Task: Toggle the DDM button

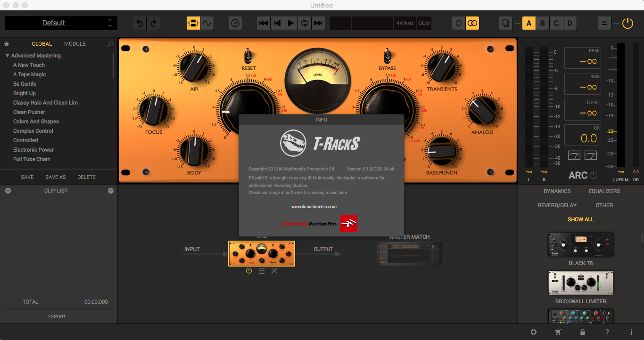Action: pyautogui.click(x=424, y=23)
